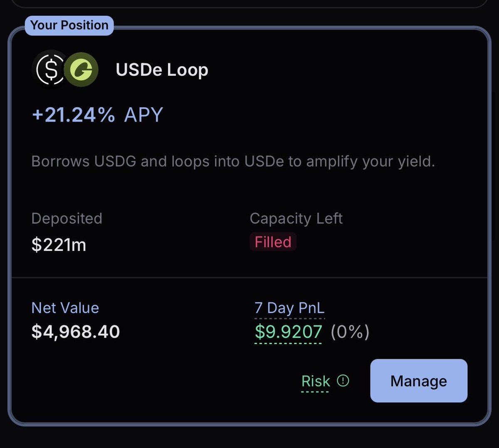The image size is (499, 448).
Task: Select the $4,968.40 net value amount
Action: coord(76,332)
